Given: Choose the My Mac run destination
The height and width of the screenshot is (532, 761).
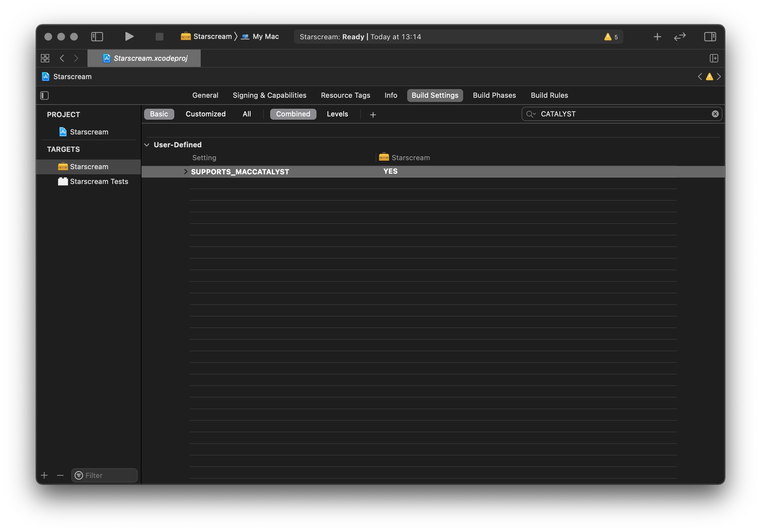Looking at the screenshot, I should (x=260, y=36).
